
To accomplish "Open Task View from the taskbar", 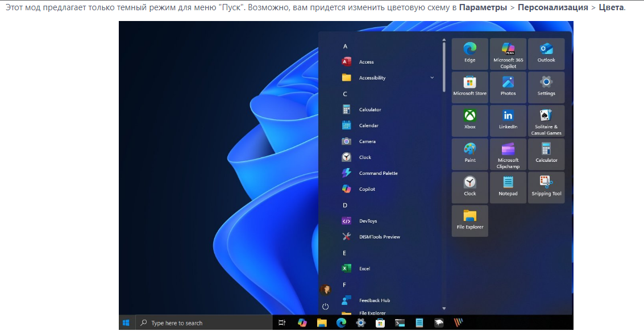I will [x=282, y=323].
